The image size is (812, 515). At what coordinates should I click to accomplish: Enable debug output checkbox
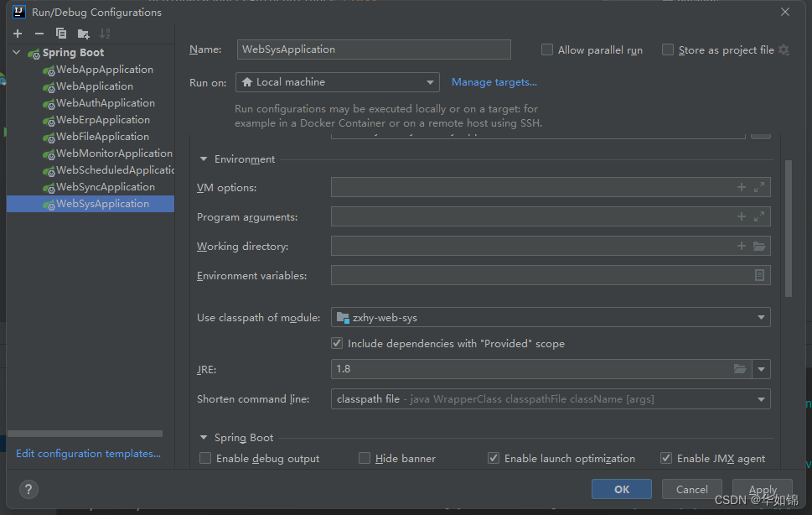point(205,458)
